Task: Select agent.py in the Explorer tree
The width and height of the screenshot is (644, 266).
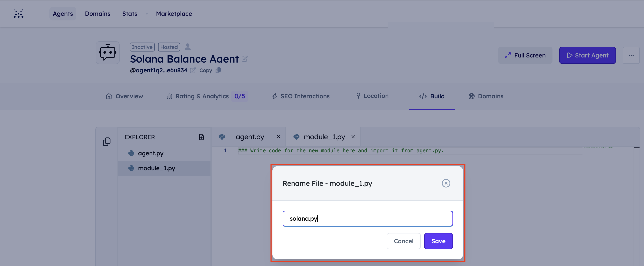Action: [150, 153]
